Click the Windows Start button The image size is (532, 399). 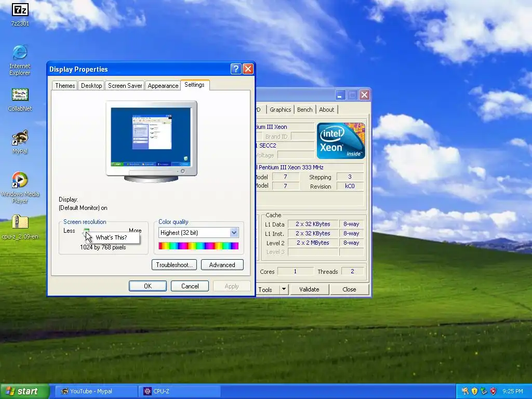tap(24, 391)
